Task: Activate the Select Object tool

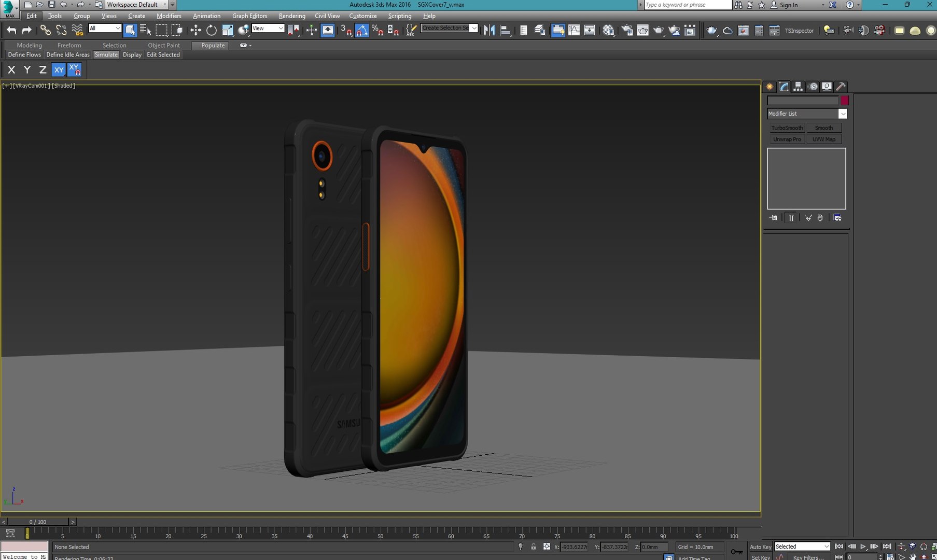Action: click(130, 30)
